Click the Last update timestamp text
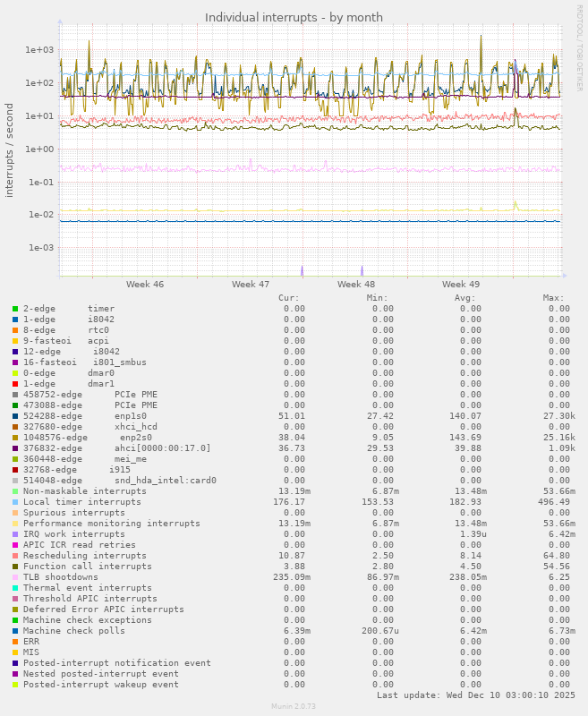This screenshot has height=716, width=588. click(476, 695)
